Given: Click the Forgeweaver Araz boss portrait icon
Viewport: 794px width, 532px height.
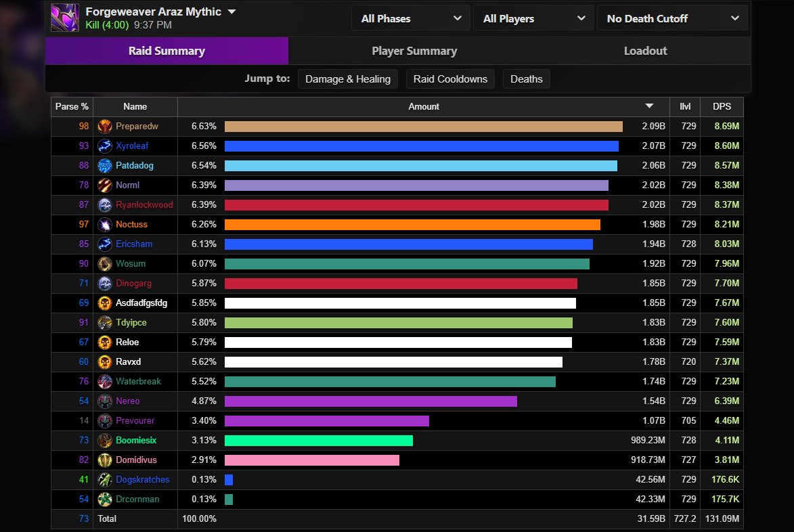Looking at the screenshot, I should (65, 18).
